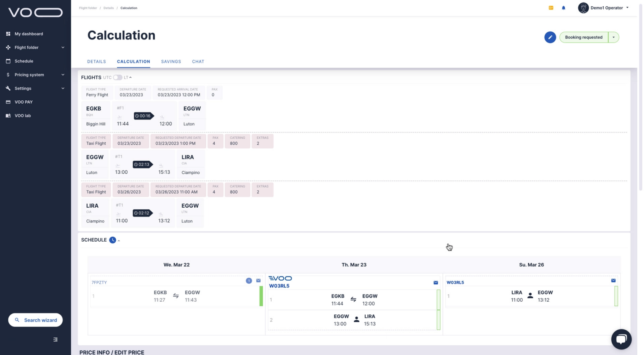
Task: Click mail icon on 7FPZTY schedule card
Action: pyautogui.click(x=258, y=281)
